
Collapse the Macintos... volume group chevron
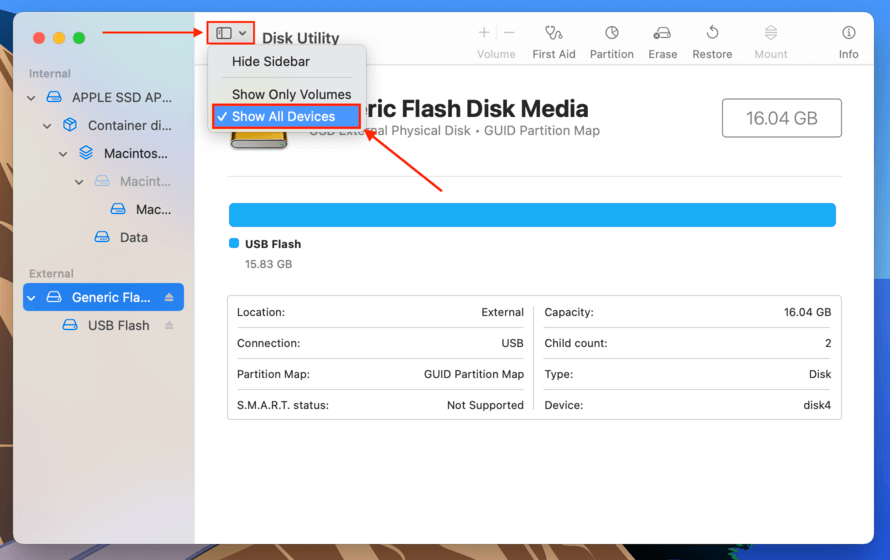(x=63, y=154)
